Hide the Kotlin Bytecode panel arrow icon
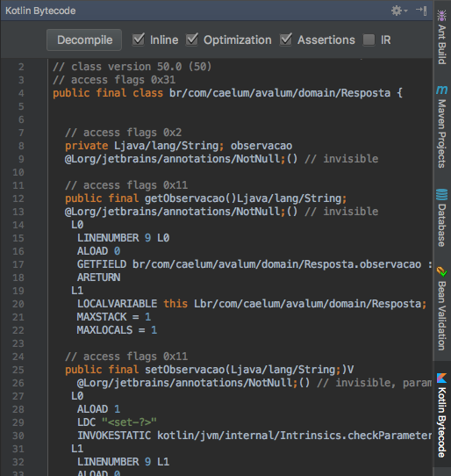 [421, 11]
